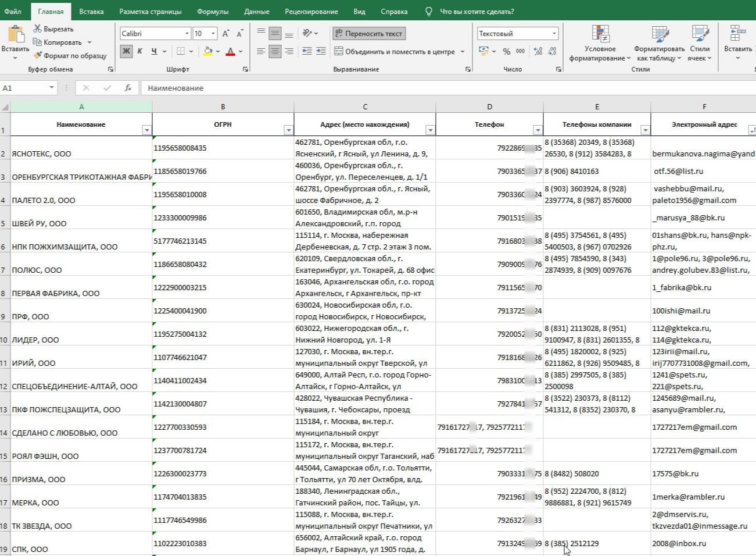Increase indent
Viewport: 756px width, 556px height.
pyautogui.click(x=321, y=51)
